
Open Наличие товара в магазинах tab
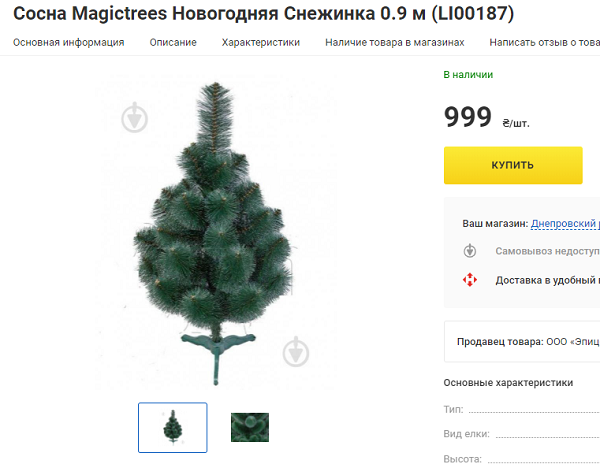tap(395, 42)
